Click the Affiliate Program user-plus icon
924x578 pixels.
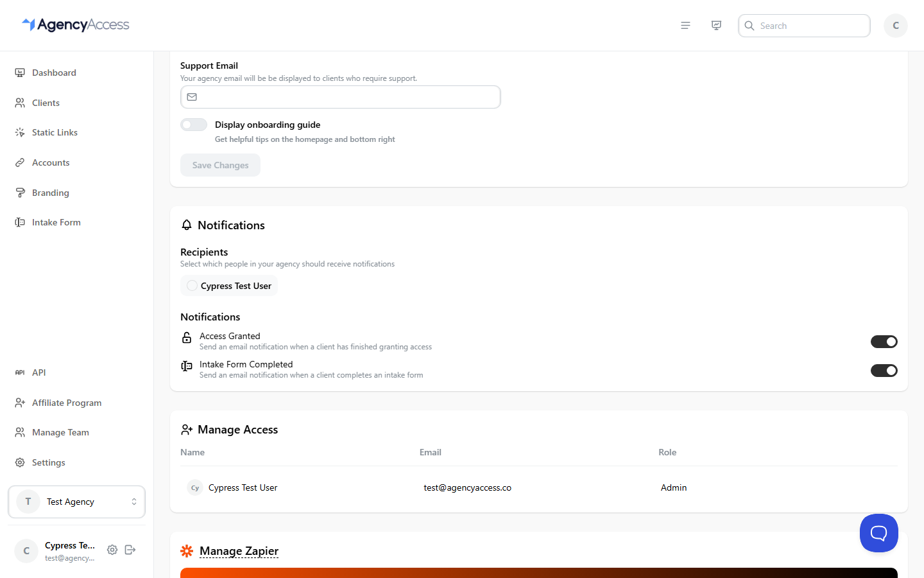pos(20,403)
